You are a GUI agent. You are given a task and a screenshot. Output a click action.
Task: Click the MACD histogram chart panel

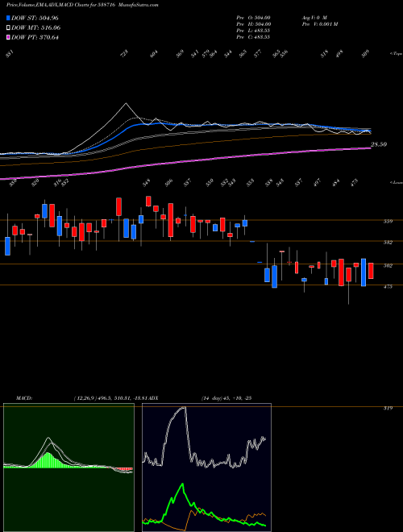69,468
